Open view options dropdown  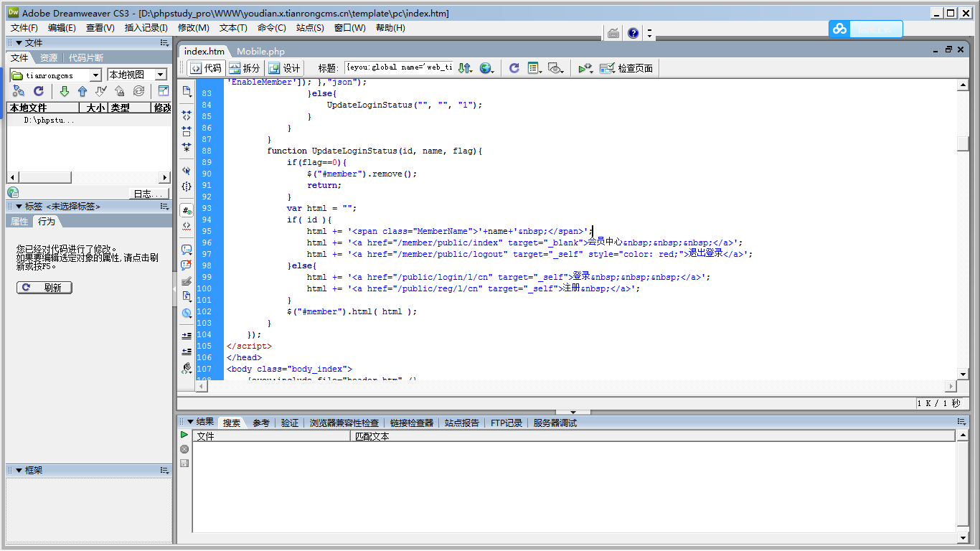coord(534,68)
